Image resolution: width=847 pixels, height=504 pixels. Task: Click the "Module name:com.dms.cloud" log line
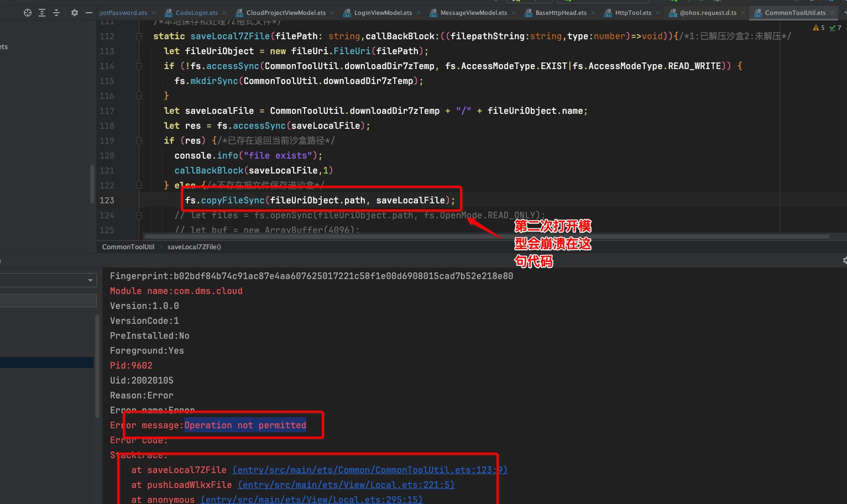click(x=176, y=291)
